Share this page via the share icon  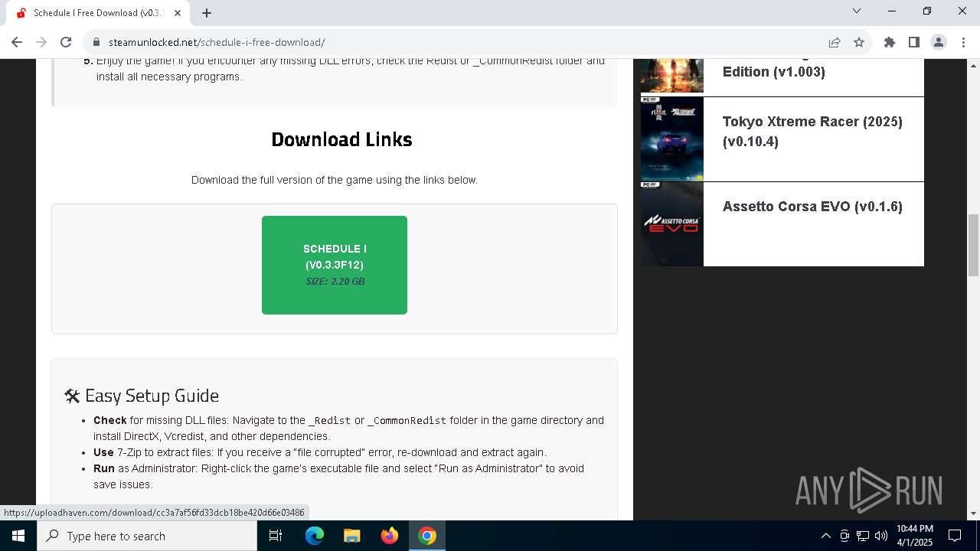835,42
